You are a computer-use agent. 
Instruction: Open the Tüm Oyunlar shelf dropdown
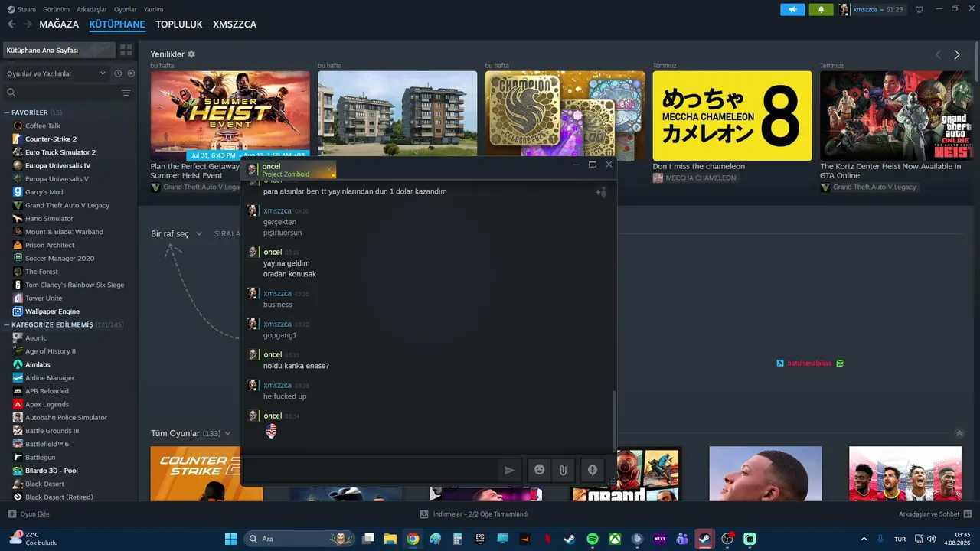pos(191,433)
